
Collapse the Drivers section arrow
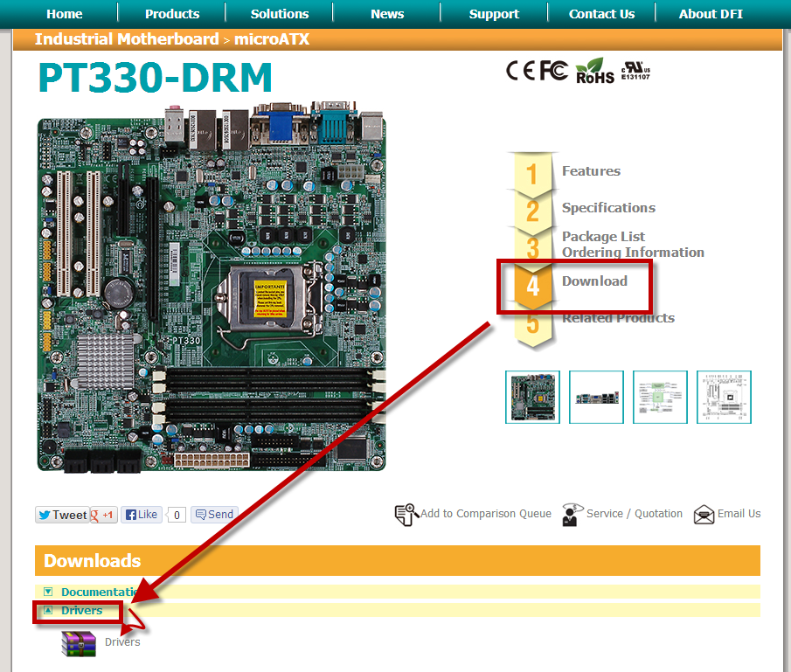pyautogui.click(x=48, y=610)
